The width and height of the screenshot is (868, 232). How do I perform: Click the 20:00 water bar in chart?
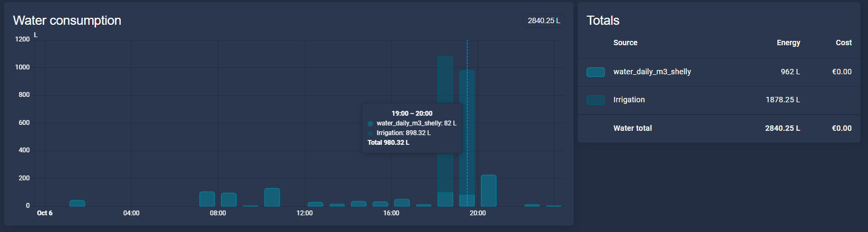[x=488, y=191]
